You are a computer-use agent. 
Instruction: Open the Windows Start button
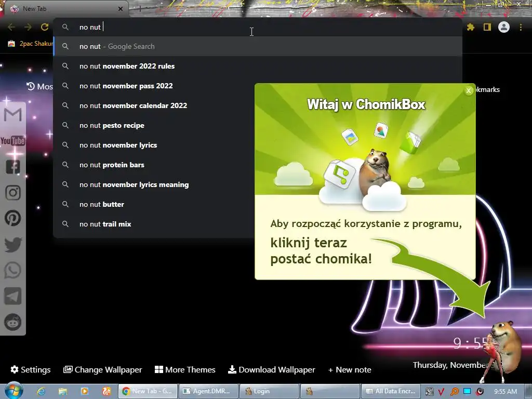coord(14,391)
